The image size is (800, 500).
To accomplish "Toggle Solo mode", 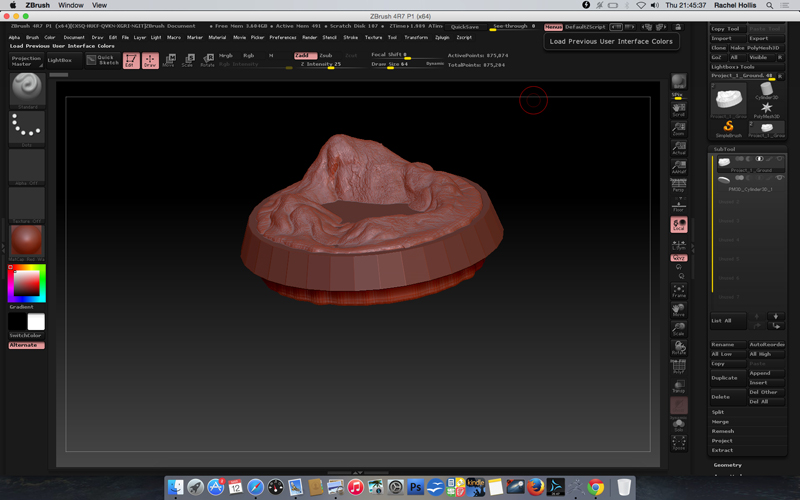I will 679,424.
